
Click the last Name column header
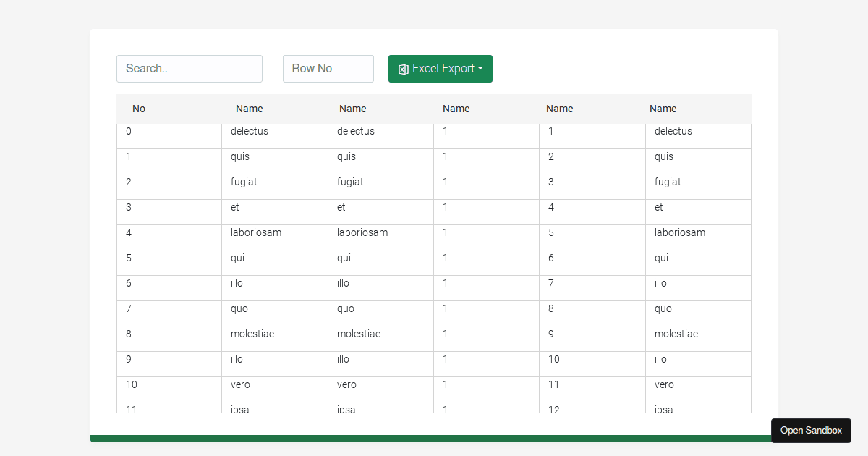click(663, 109)
